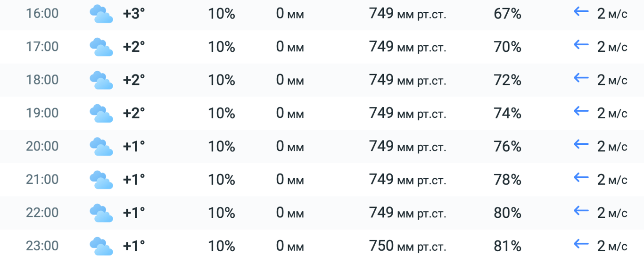Click the 0 мм precipitation amount at 17:00
This screenshot has width=644, height=264.
pos(290,47)
